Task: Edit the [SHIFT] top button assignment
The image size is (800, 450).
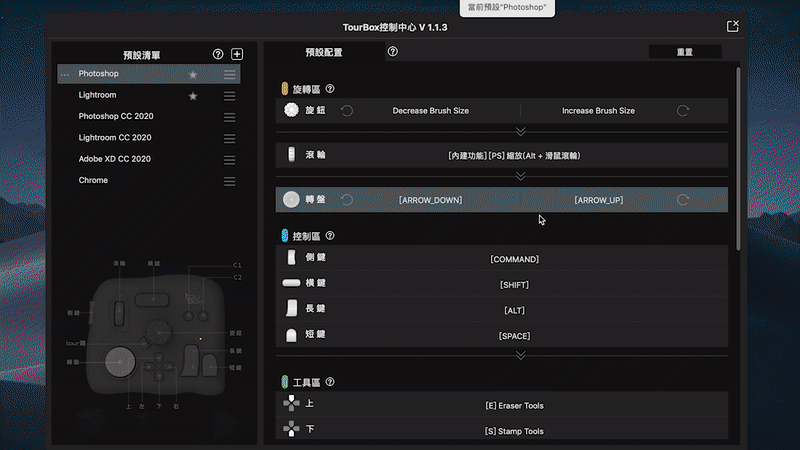Action: click(514, 285)
